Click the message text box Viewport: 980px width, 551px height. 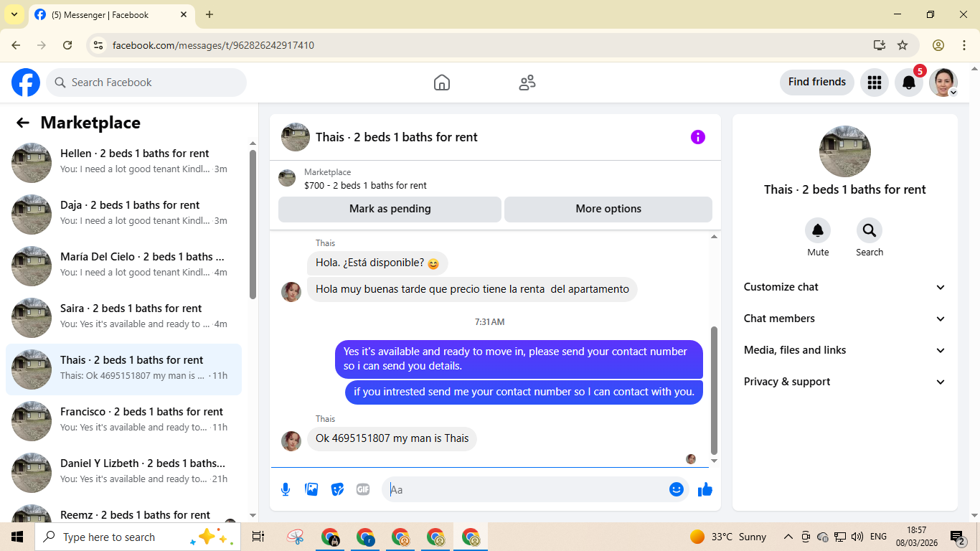tap(527, 489)
